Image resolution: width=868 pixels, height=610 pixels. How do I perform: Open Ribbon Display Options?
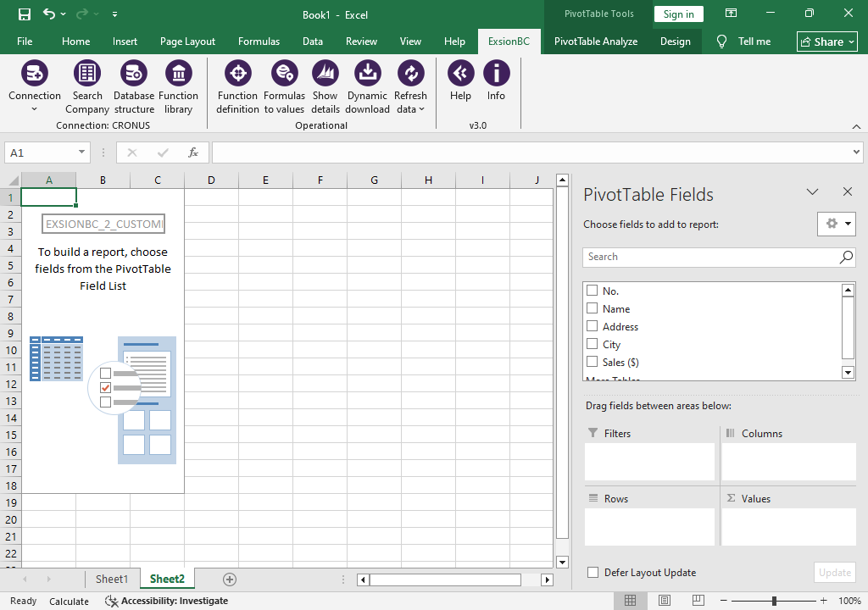click(x=731, y=13)
